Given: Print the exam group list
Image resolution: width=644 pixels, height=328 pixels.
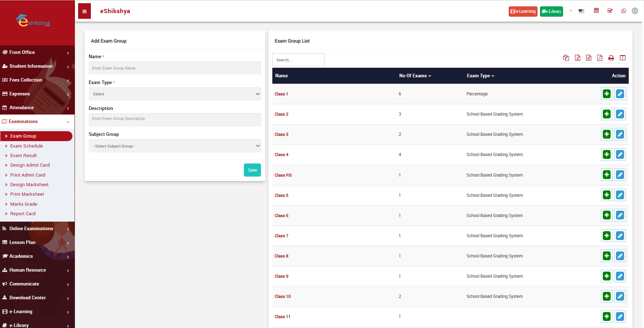Looking at the screenshot, I should (x=611, y=58).
